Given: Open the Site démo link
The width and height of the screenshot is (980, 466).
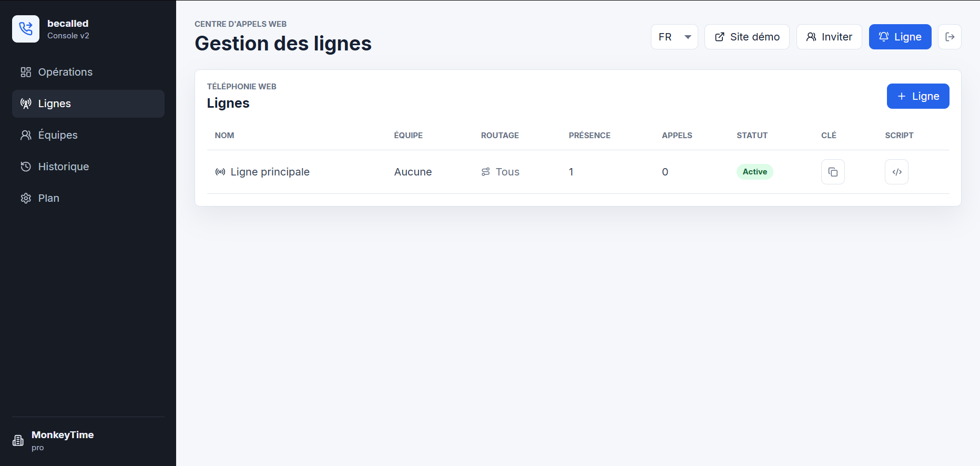Looking at the screenshot, I should click(747, 37).
